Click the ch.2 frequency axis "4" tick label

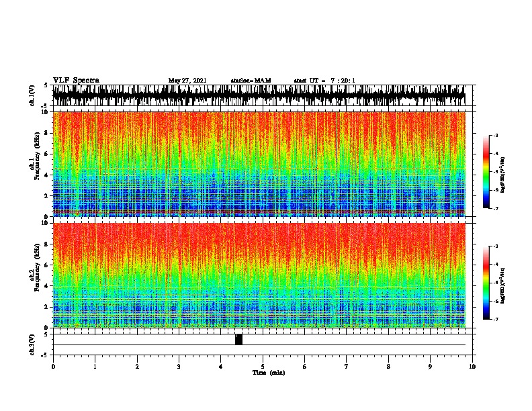click(46, 286)
